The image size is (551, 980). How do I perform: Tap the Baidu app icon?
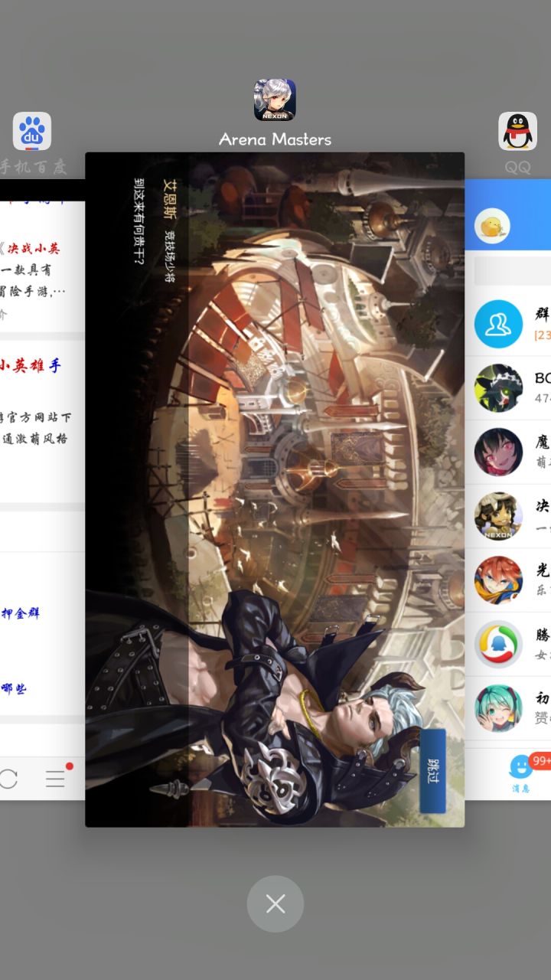point(32,132)
